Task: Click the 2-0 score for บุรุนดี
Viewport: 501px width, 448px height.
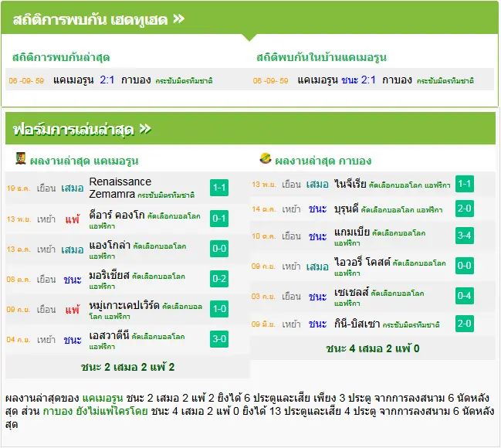Action: 465,209
